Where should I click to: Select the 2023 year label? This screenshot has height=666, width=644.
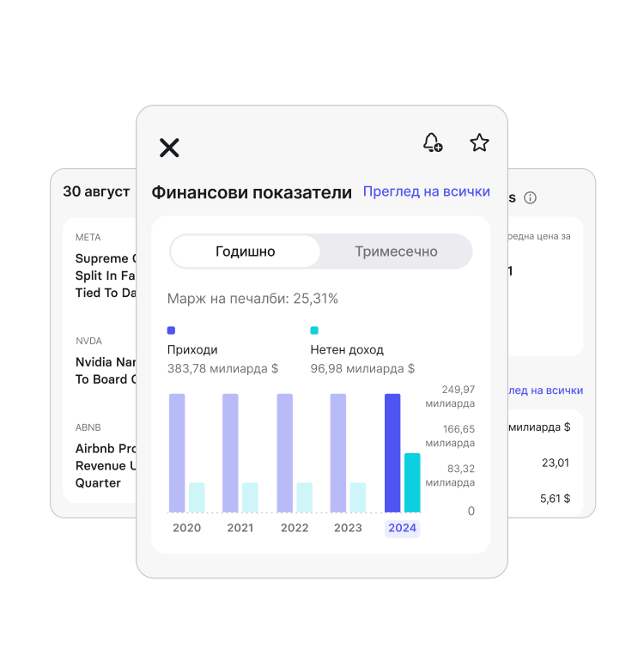click(x=348, y=528)
